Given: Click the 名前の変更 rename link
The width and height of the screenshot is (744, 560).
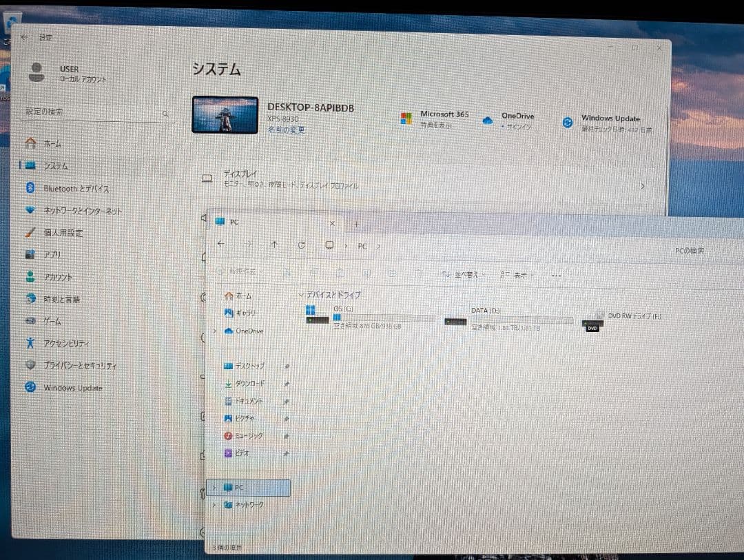Looking at the screenshot, I should [x=286, y=131].
